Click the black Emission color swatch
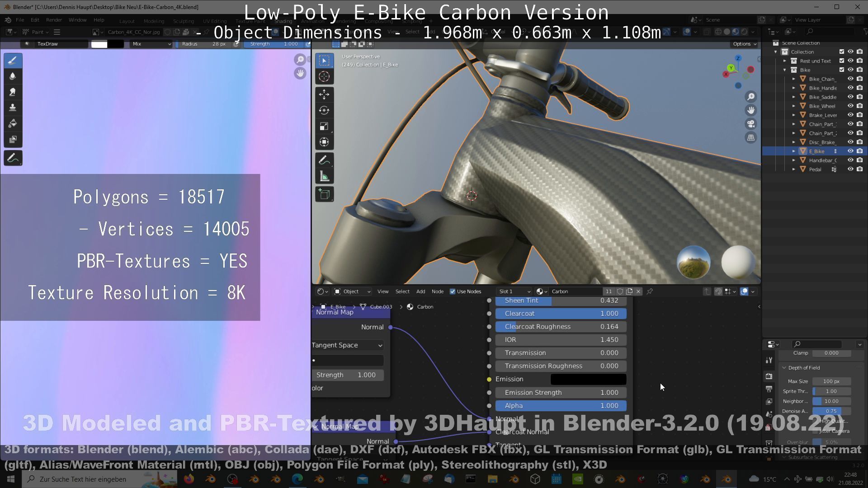The image size is (868, 488). 588,379
